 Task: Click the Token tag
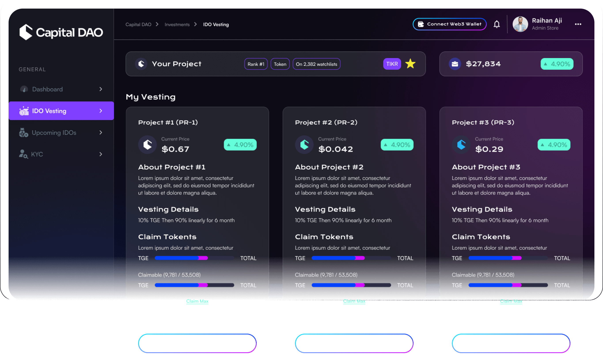280,64
